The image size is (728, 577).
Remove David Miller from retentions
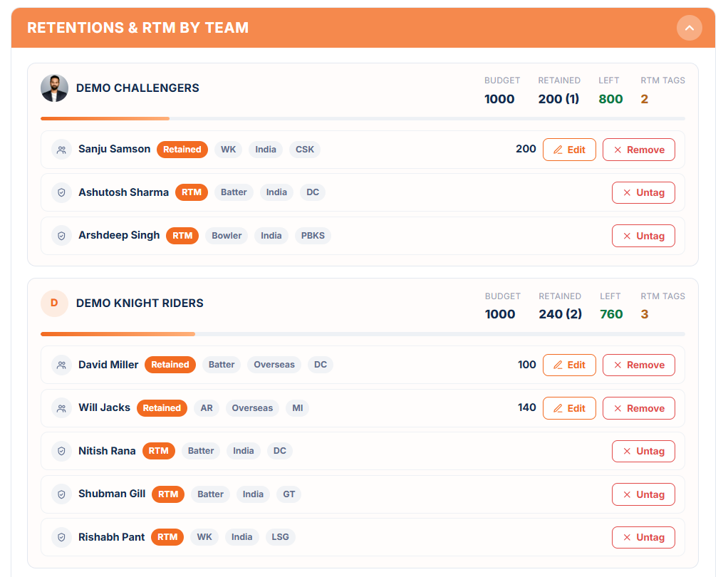pyautogui.click(x=639, y=365)
